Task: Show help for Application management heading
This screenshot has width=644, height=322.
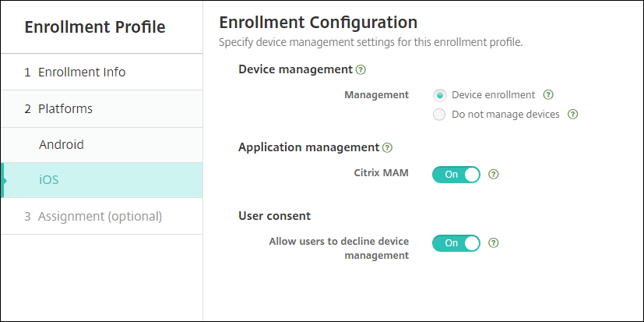Action: pos(388,147)
